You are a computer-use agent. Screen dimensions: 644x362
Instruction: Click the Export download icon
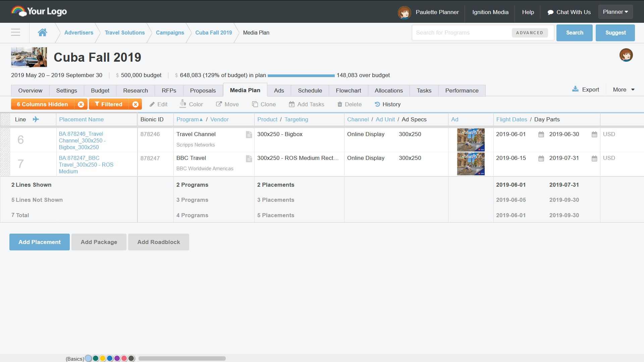575,89
